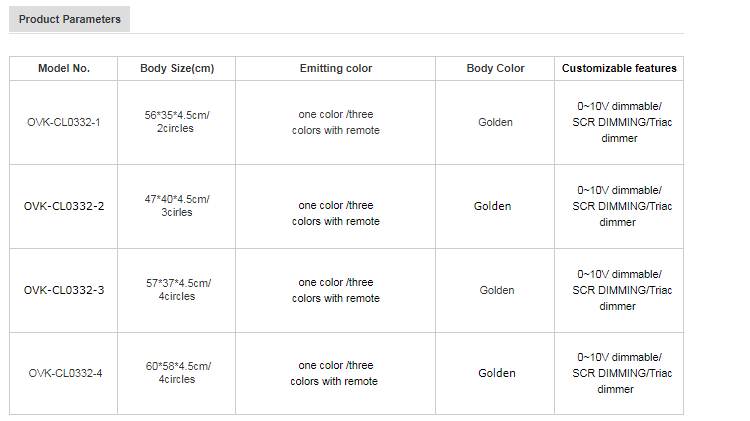Click customizable features cell in OVK-CL0332-4 row
This screenshot has height=421, width=750.
coord(619,373)
